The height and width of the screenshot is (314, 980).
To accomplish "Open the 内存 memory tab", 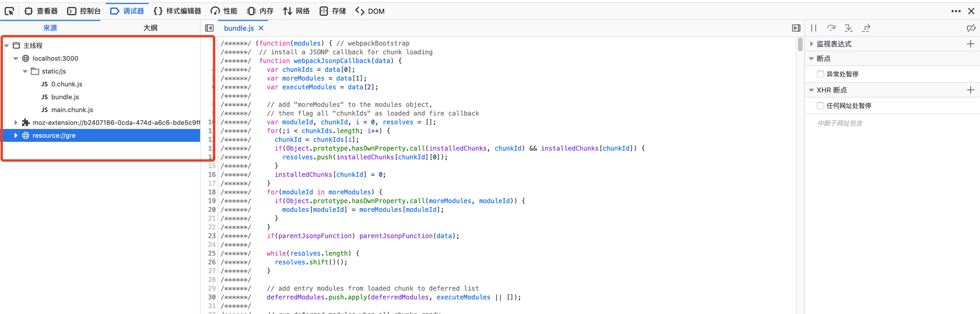I will pyautogui.click(x=260, y=11).
